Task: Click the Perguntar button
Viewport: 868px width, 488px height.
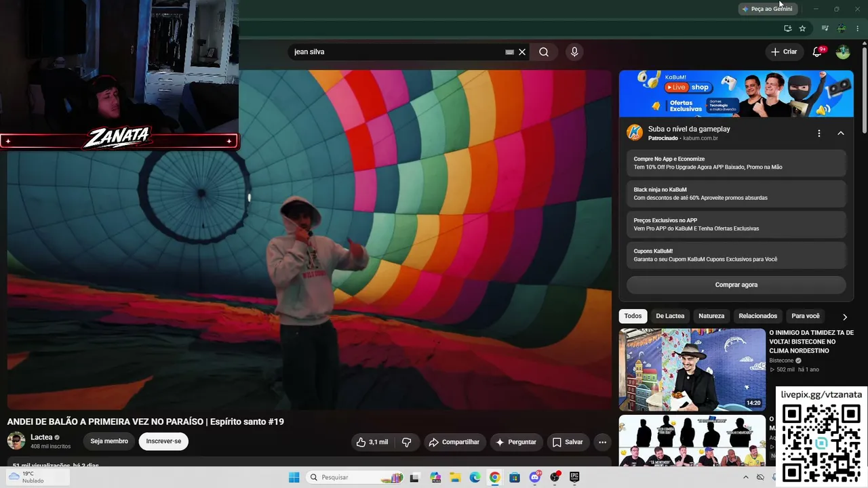Action: coord(516,442)
